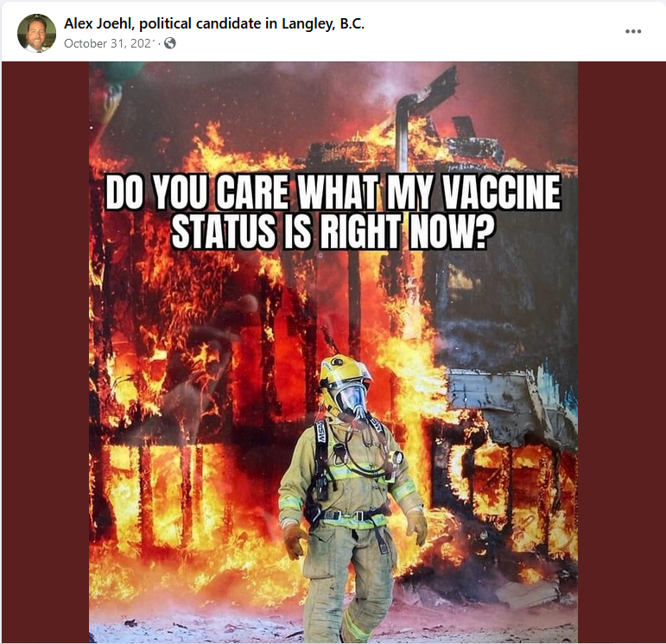
Task: Visit Alex Joehl, political candidate page link
Action: (214, 23)
